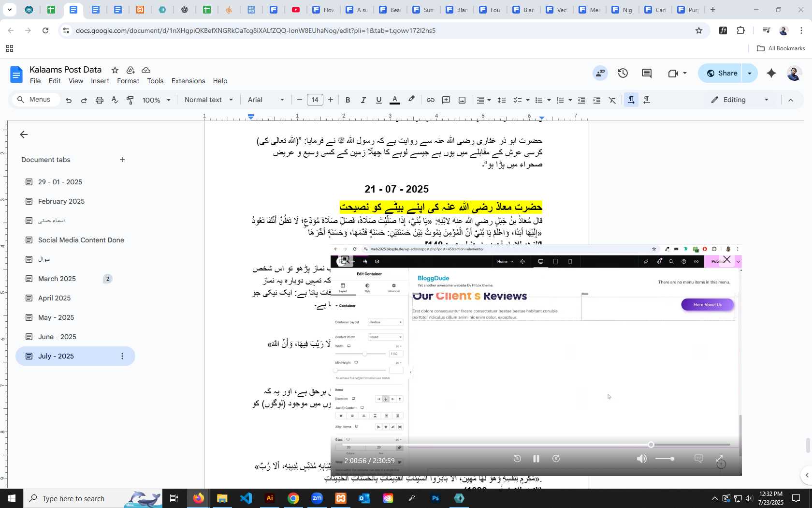
Task: Open the Extensions menu
Action: tap(188, 81)
